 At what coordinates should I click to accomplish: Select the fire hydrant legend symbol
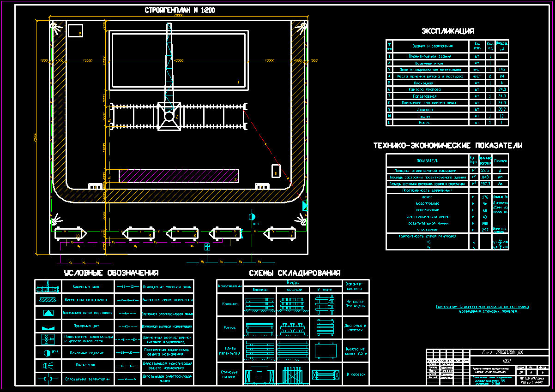pos(48,353)
